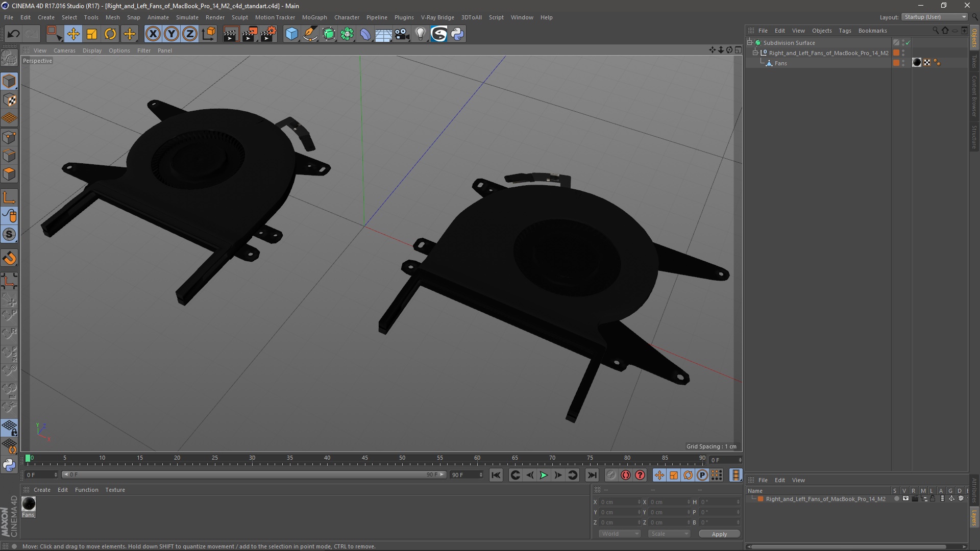Open the spline pen tool
Image resolution: width=980 pixels, height=551 pixels.
310,34
